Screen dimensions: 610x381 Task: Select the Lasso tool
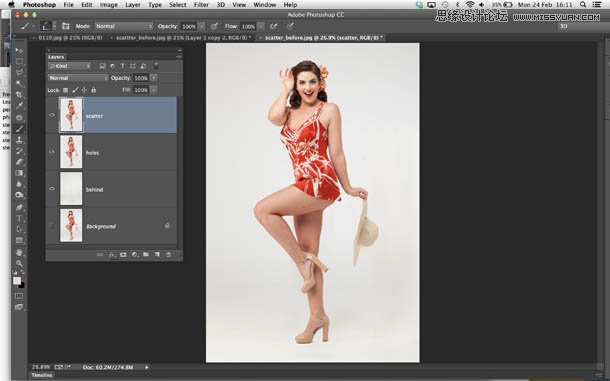[19, 72]
